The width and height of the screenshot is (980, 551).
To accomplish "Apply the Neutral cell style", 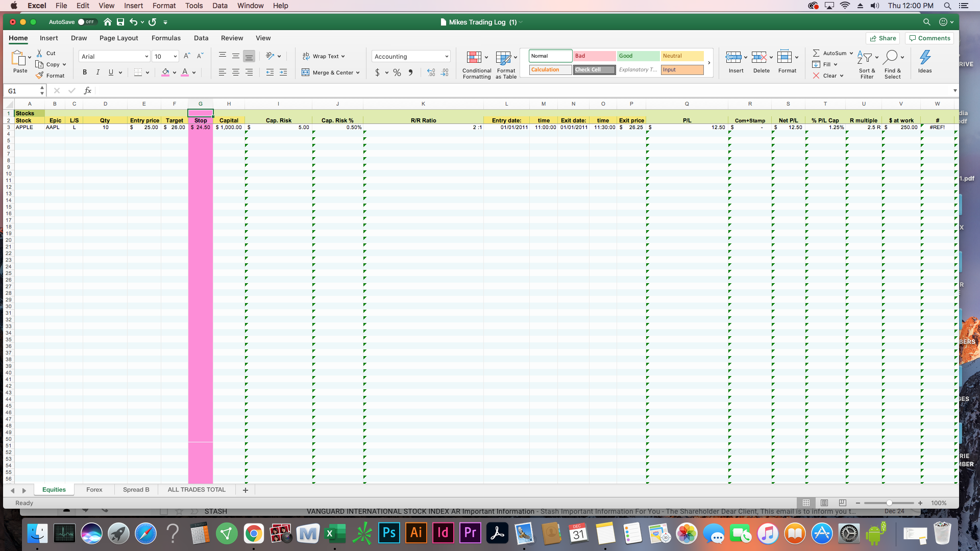I will [682, 56].
